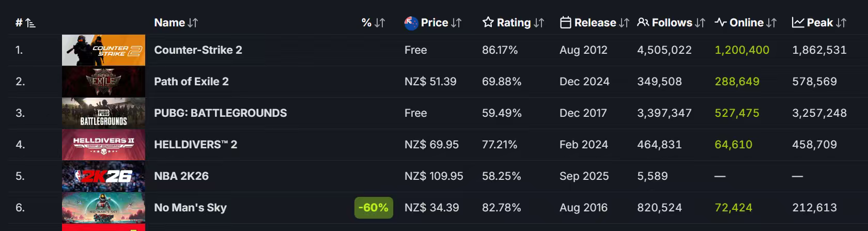
Task: Click the calendar icon in Release header
Action: tap(566, 23)
